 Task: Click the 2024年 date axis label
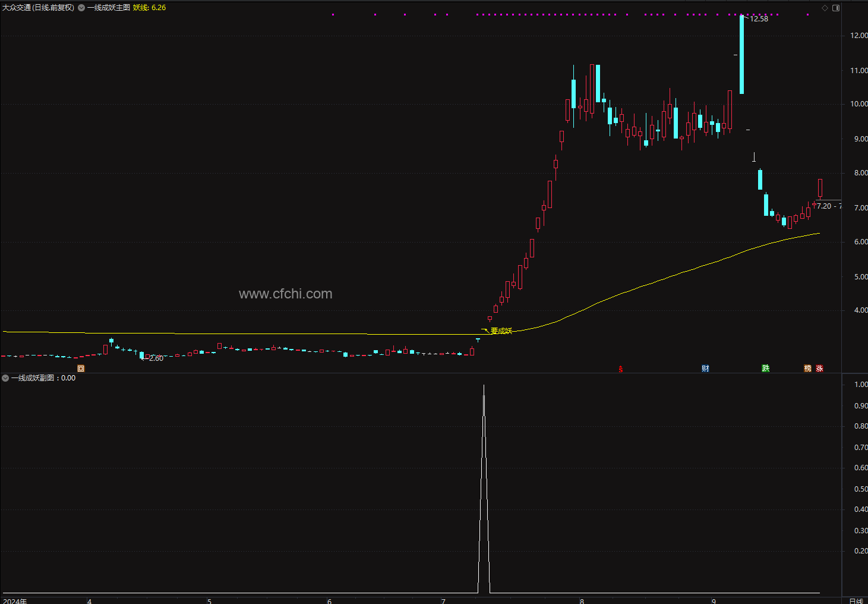[15, 601]
